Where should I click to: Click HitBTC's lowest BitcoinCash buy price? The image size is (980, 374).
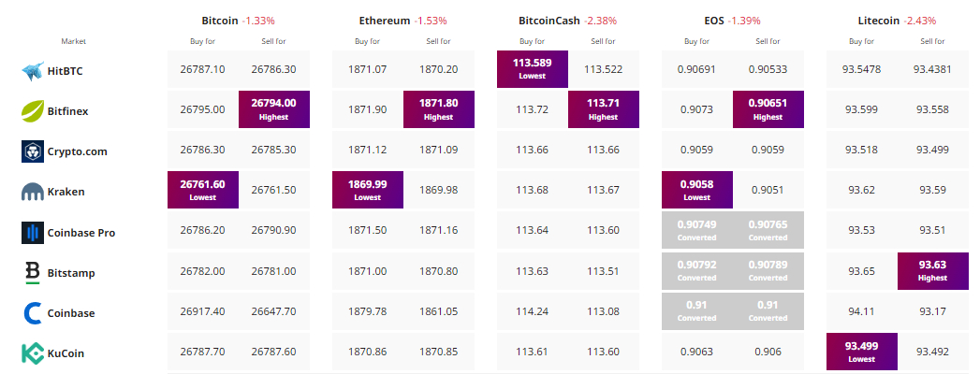[532, 69]
